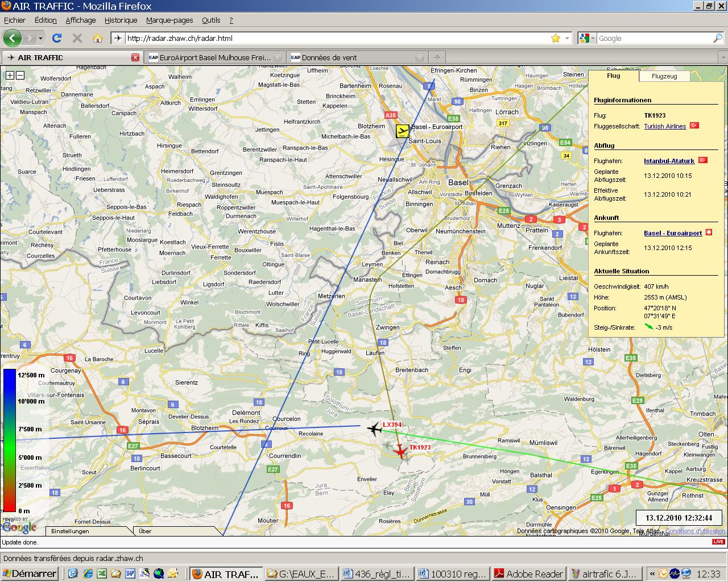Click the taskbar clock showing 12:33
Image resolution: width=728 pixels, height=582 pixels.
pos(709,574)
